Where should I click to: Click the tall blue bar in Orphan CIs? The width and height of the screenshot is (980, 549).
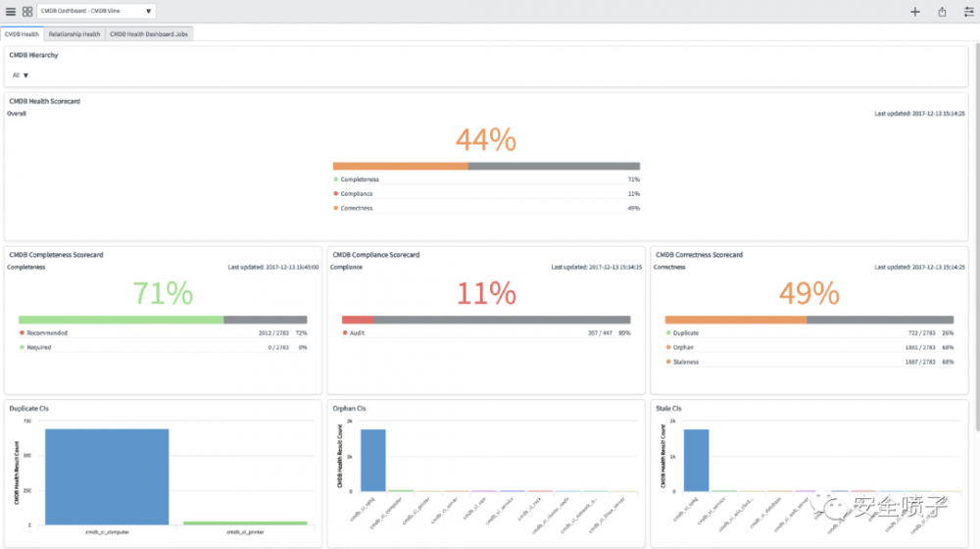point(373,460)
